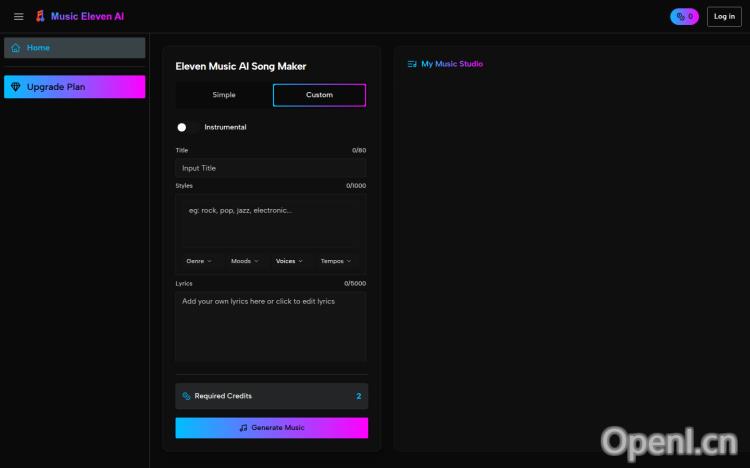Open the hamburger menu icon
This screenshot has width=750, height=468.
(19, 17)
